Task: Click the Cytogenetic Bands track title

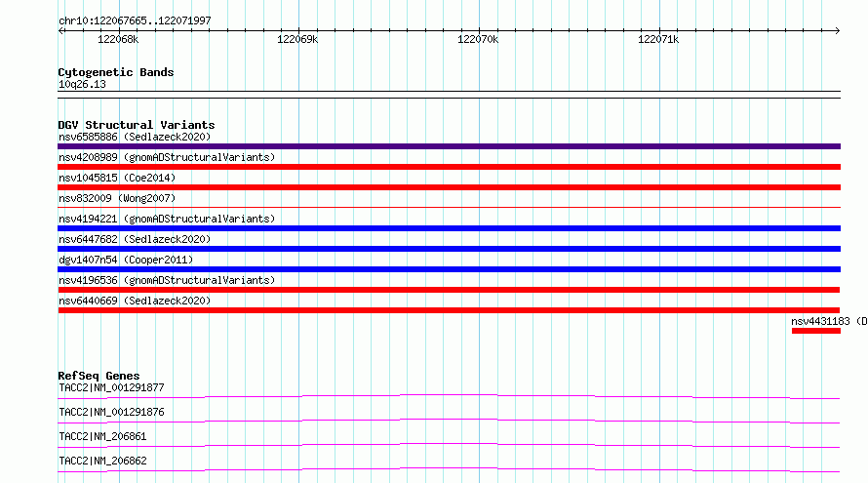Action: [116, 72]
